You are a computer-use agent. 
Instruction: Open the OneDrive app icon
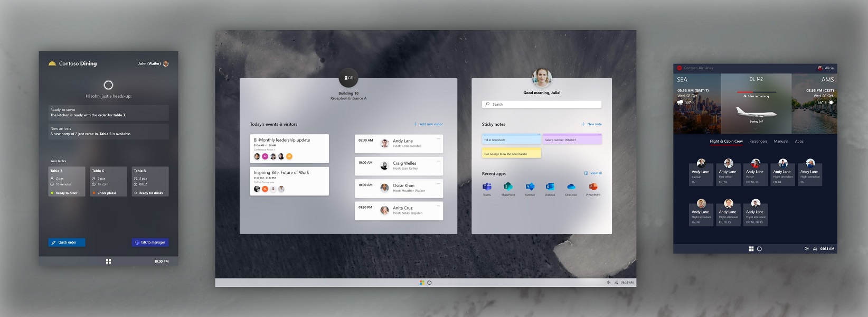tap(571, 187)
